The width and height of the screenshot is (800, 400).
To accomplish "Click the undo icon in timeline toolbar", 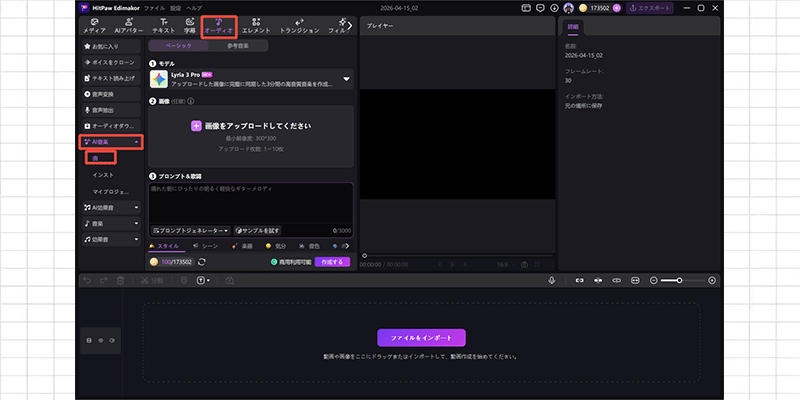I will click(87, 280).
